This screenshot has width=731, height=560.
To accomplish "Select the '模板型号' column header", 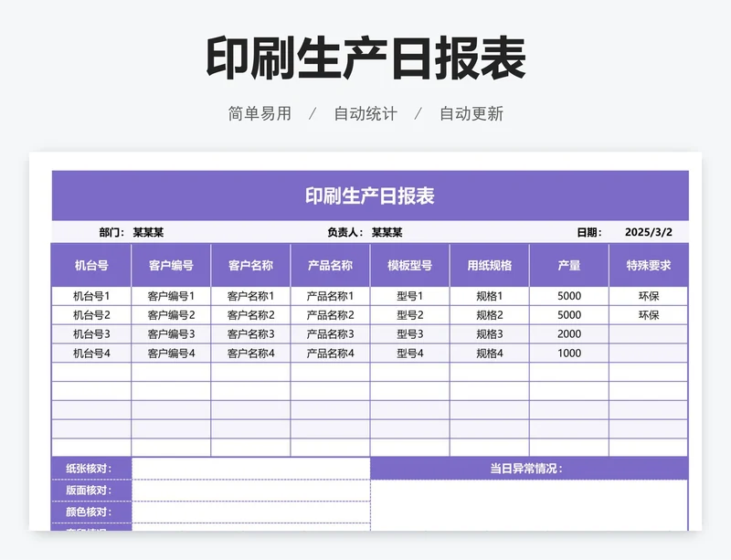I will pyautogui.click(x=409, y=265).
